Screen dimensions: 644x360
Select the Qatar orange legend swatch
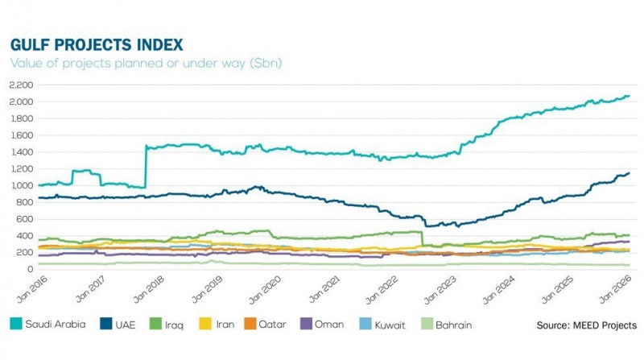click(x=253, y=325)
